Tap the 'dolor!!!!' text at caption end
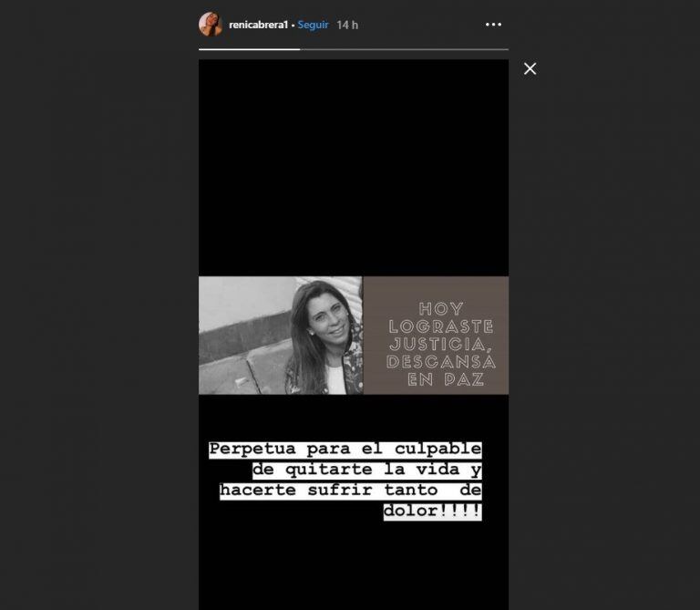The image size is (700, 610). click(x=433, y=511)
